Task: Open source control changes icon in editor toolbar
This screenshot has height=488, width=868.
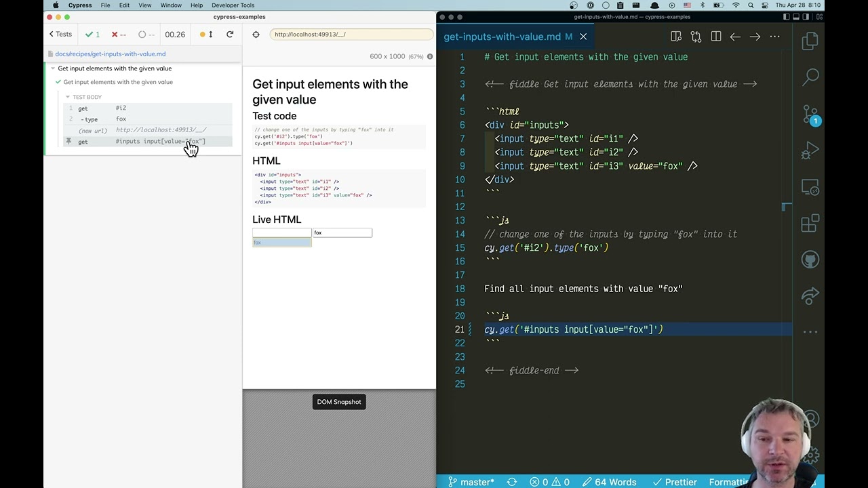Action: click(x=696, y=37)
